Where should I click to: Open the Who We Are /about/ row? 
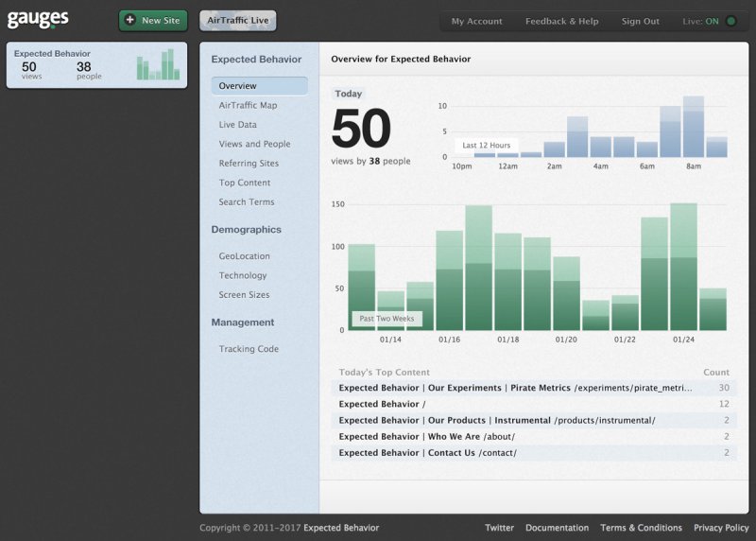534,437
